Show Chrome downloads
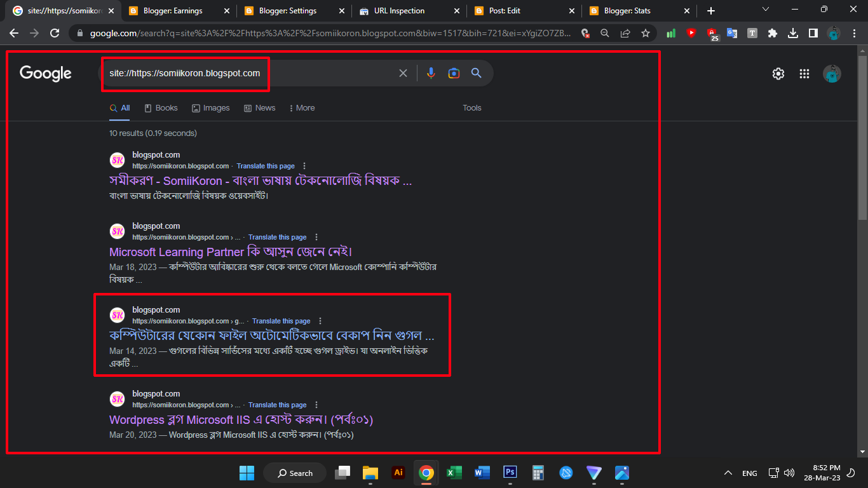 click(x=793, y=33)
